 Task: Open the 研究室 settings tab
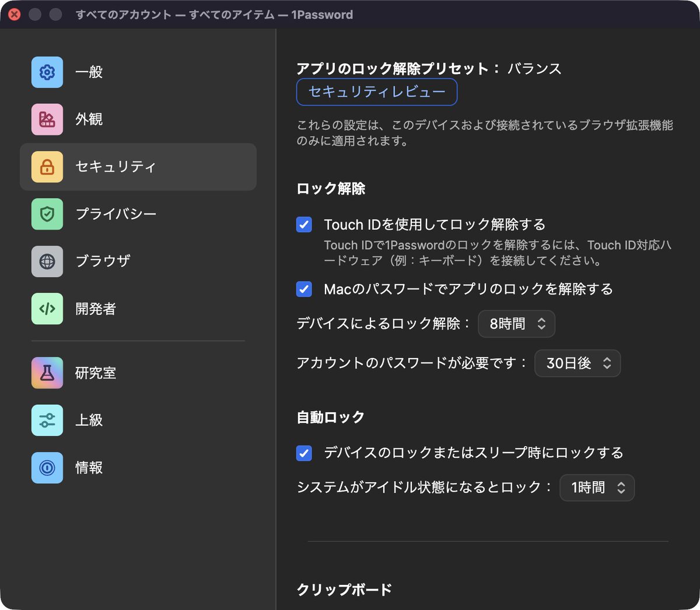coord(138,373)
